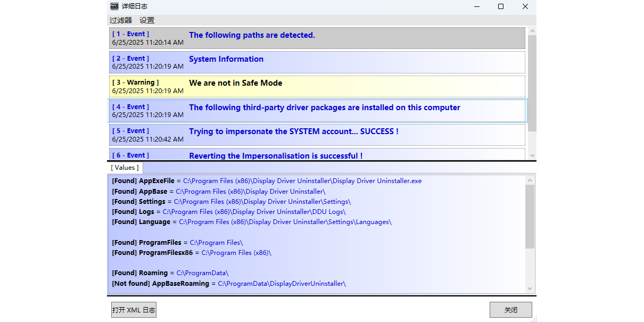Viewport: 644px width, 322px height.
Task: Click the Settings path value line
Action: click(232, 202)
